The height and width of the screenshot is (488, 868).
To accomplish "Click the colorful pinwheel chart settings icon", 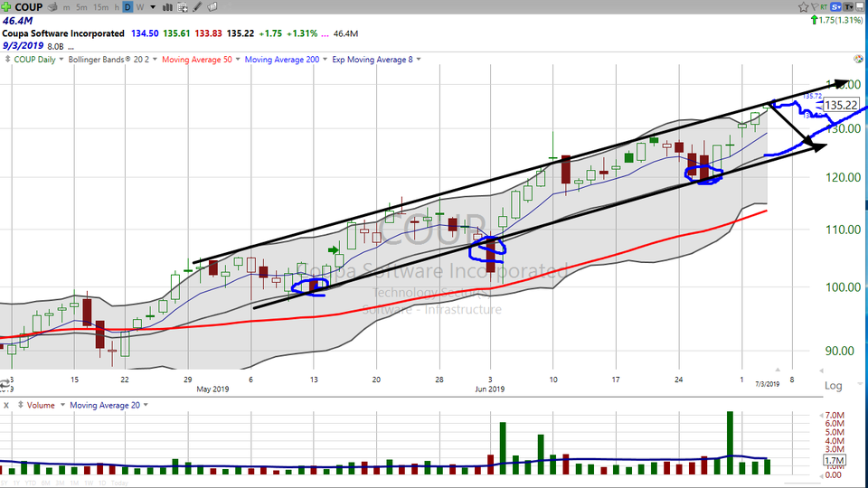I will coord(858,59).
